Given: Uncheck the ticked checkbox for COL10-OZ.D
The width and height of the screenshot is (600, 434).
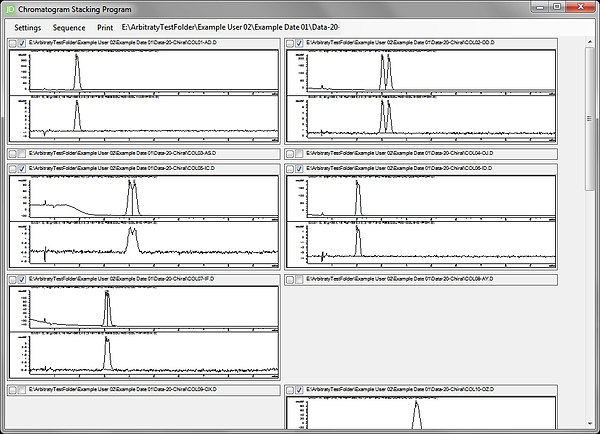Looking at the screenshot, I should 299,390.
